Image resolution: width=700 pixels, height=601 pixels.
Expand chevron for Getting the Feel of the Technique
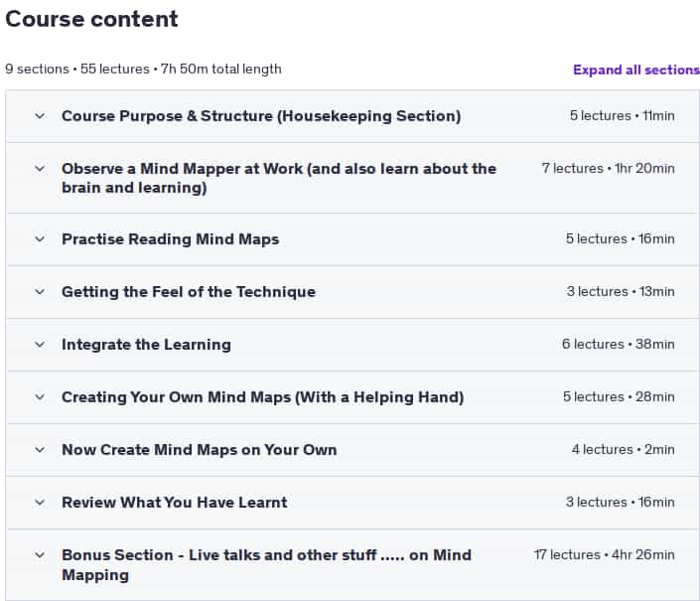coord(40,292)
